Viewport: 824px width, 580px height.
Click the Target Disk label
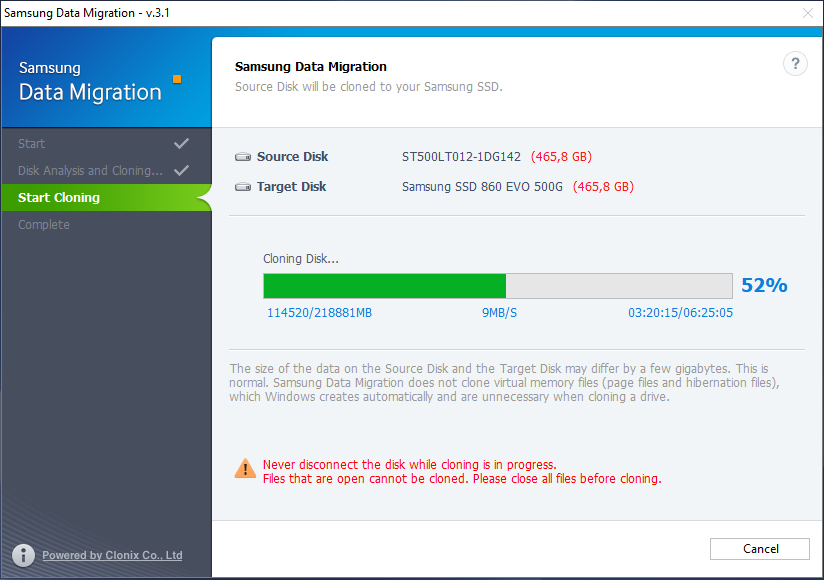coord(291,187)
